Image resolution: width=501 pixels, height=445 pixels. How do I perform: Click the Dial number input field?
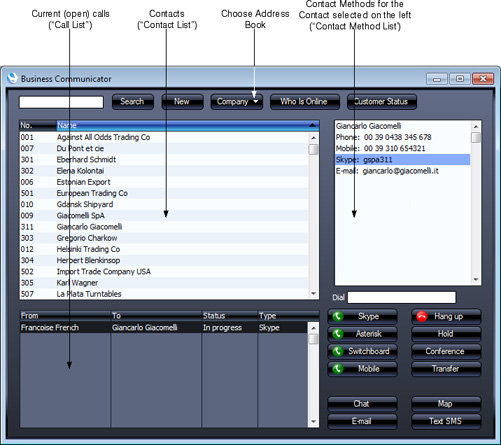402,297
